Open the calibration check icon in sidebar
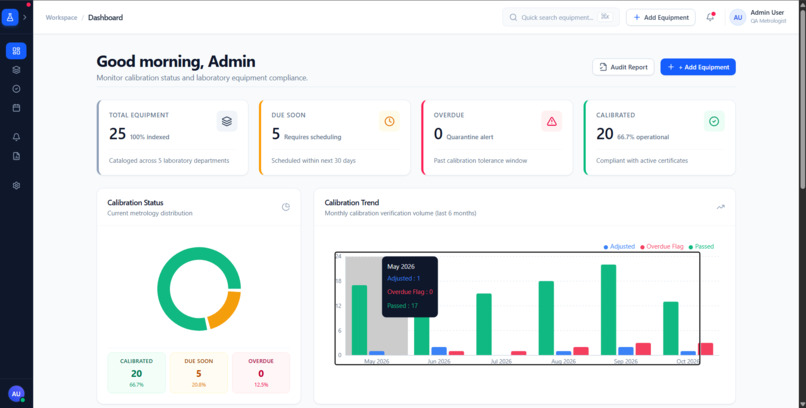Image resolution: width=806 pixels, height=408 pixels. 16,89
